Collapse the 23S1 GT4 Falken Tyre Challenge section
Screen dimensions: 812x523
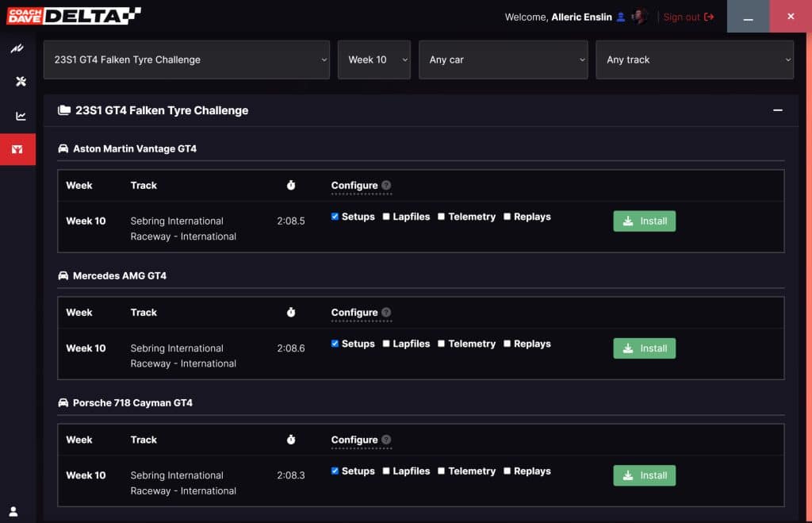[x=777, y=110]
